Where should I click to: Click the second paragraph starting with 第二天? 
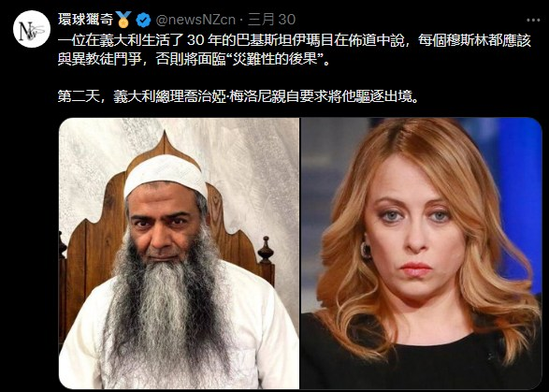[x=238, y=96]
